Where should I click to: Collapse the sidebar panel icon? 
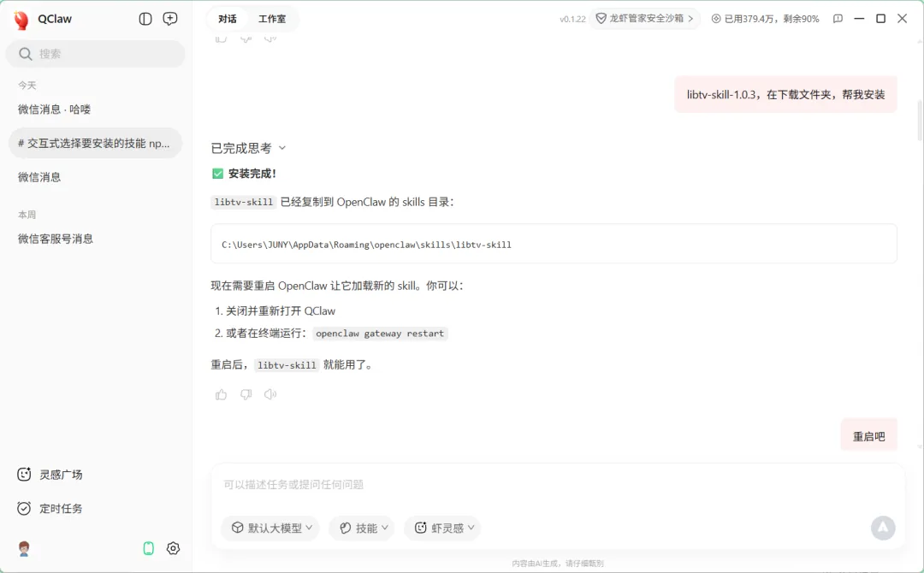[145, 19]
